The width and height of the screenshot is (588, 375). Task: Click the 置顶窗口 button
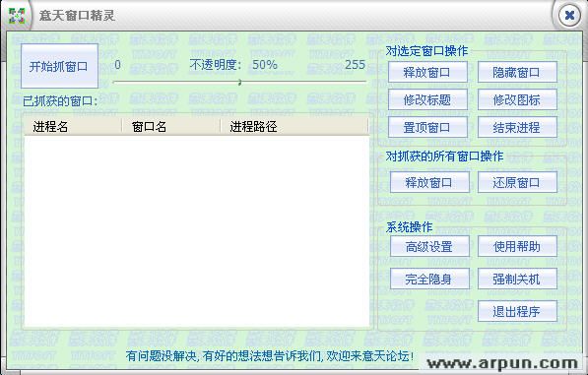(x=427, y=127)
